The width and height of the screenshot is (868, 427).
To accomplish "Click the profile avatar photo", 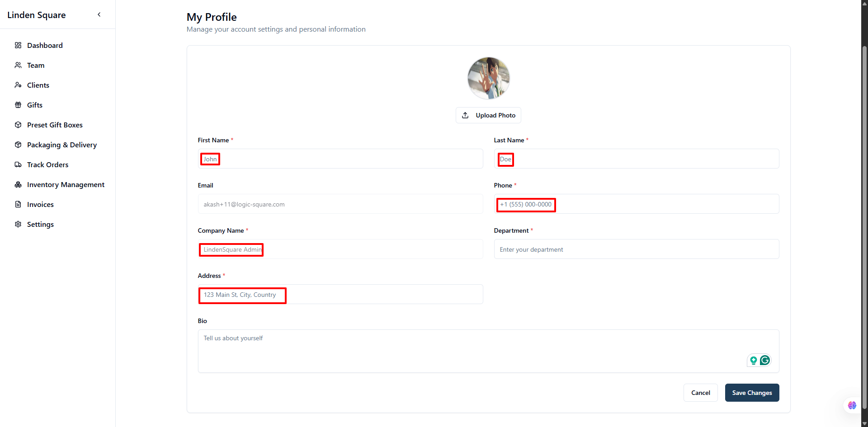I will 488,78.
